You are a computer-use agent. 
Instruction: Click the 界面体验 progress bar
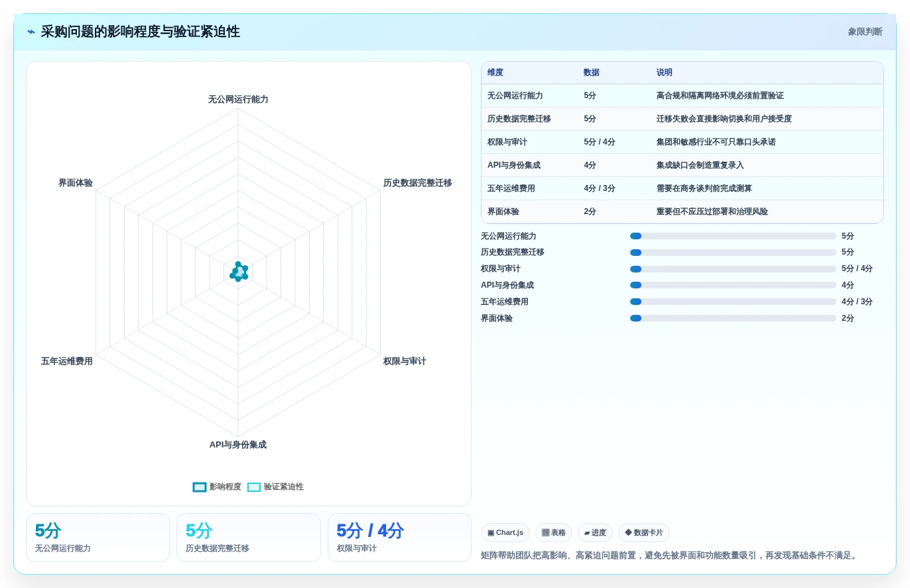pos(733,318)
